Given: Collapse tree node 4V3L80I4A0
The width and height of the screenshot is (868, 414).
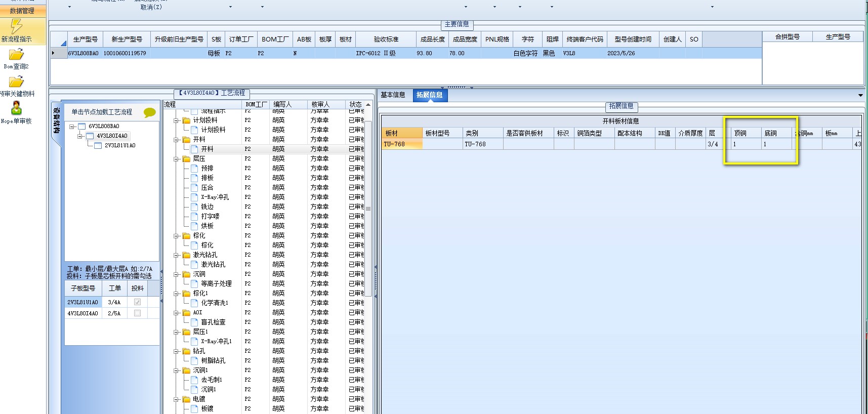Looking at the screenshot, I should point(80,136).
